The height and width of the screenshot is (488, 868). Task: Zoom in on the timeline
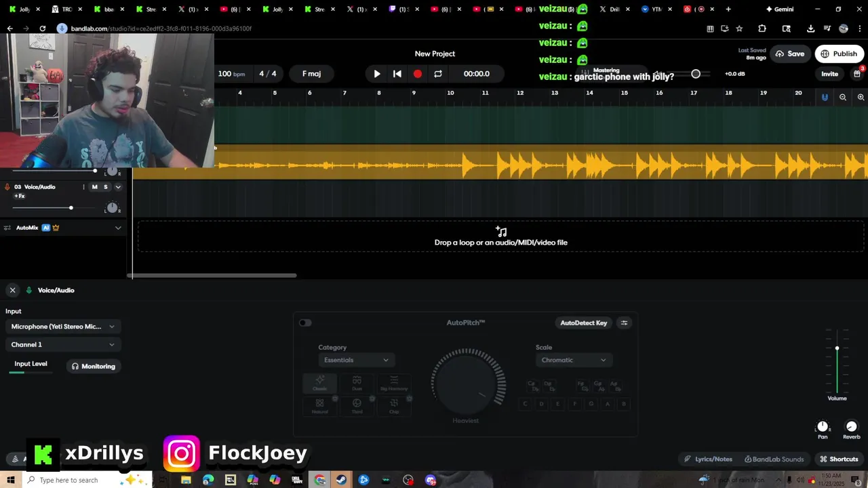pos(861,98)
